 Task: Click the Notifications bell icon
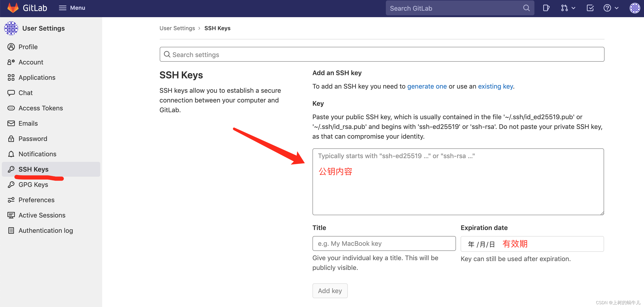[x=11, y=154]
